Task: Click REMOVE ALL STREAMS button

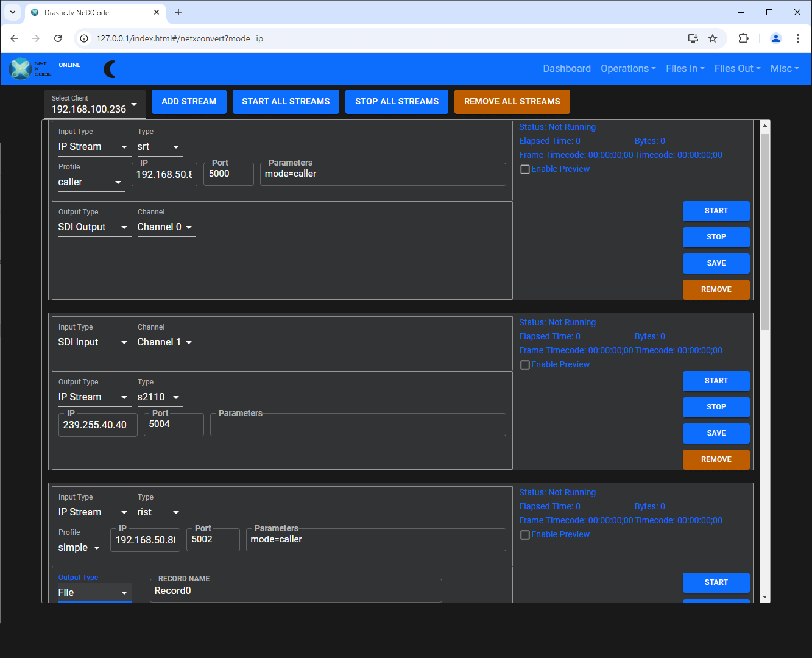Action: 512,102
